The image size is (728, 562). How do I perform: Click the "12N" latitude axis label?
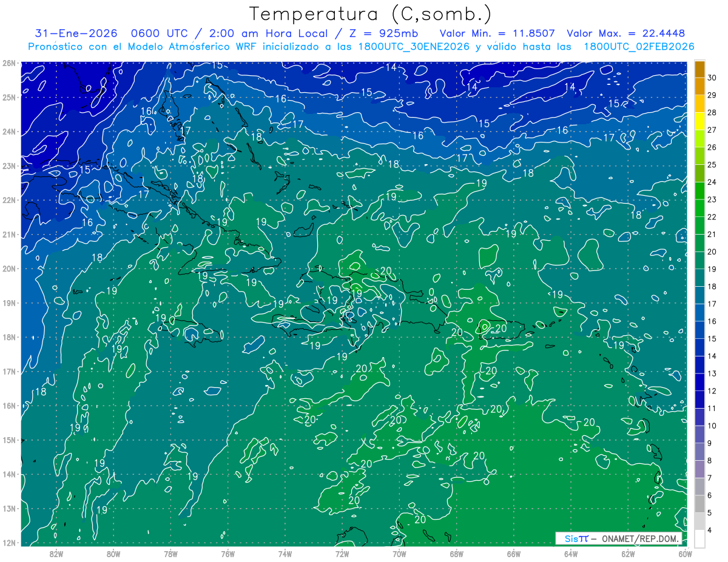[9, 543]
